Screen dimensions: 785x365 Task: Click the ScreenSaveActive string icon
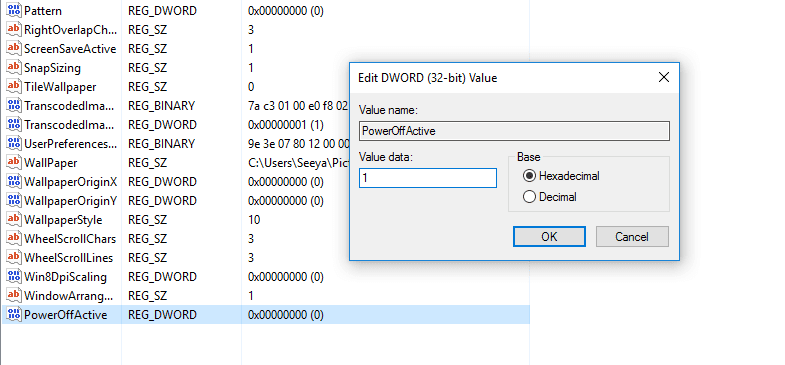coord(14,49)
